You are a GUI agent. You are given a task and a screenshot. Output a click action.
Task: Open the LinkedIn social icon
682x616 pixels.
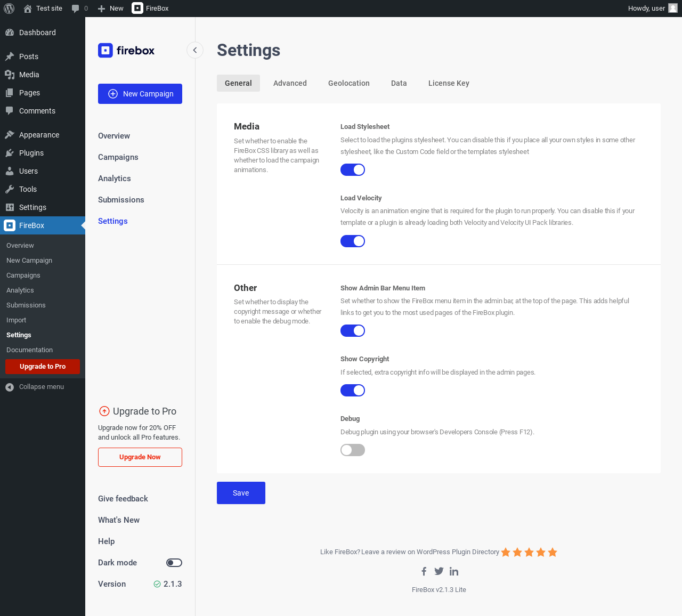pyautogui.click(x=454, y=571)
